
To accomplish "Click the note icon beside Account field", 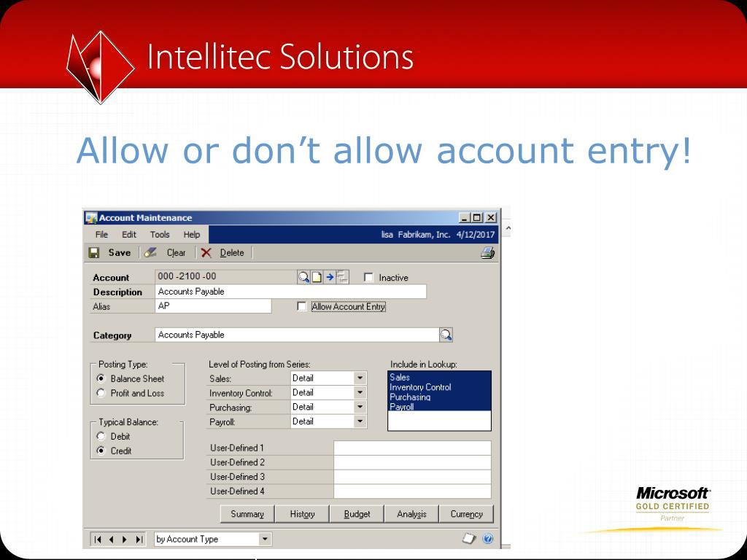I will coord(317,277).
